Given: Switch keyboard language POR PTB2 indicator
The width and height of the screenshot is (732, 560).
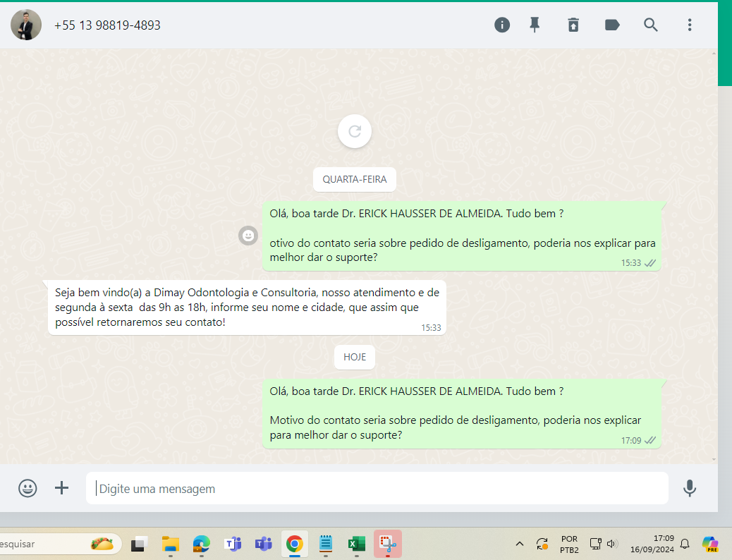Looking at the screenshot, I should (569, 544).
